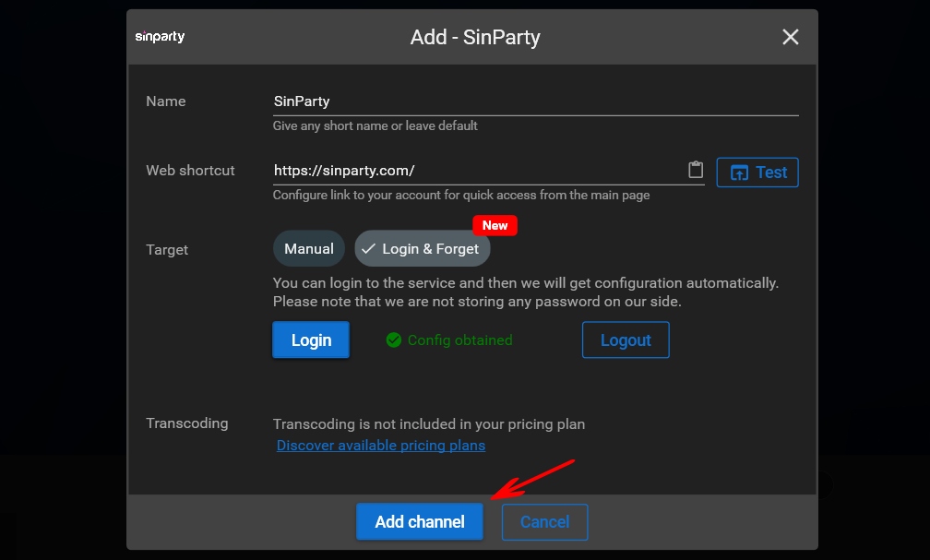Cancel adding the channel
930x560 pixels.
544,522
